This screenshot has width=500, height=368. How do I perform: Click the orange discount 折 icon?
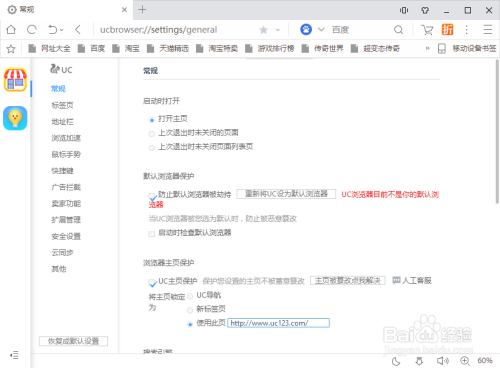click(x=447, y=30)
